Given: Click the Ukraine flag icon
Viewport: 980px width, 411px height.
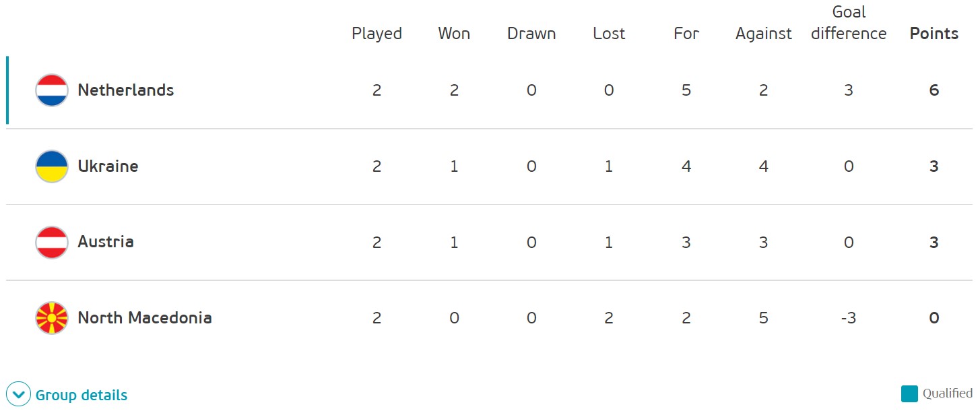Looking at the screenshot, I should (x=52, y=166).
